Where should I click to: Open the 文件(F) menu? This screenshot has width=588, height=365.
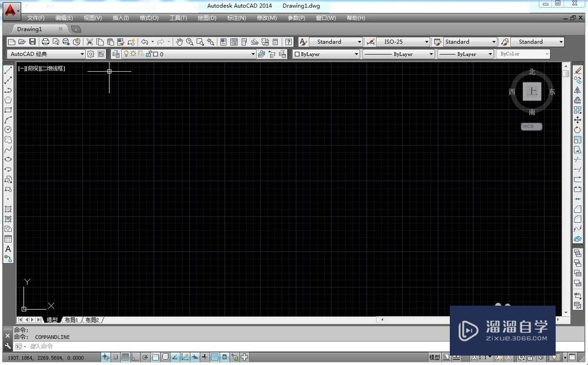[x=36, y=18]
